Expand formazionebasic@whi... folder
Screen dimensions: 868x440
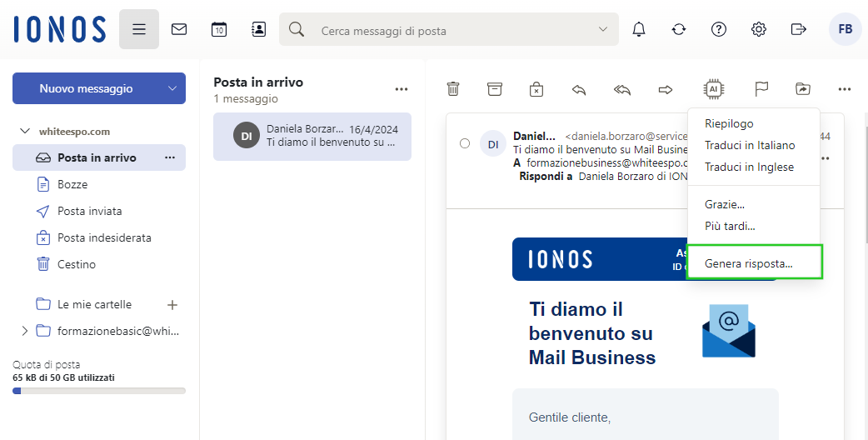click(24, 331)
